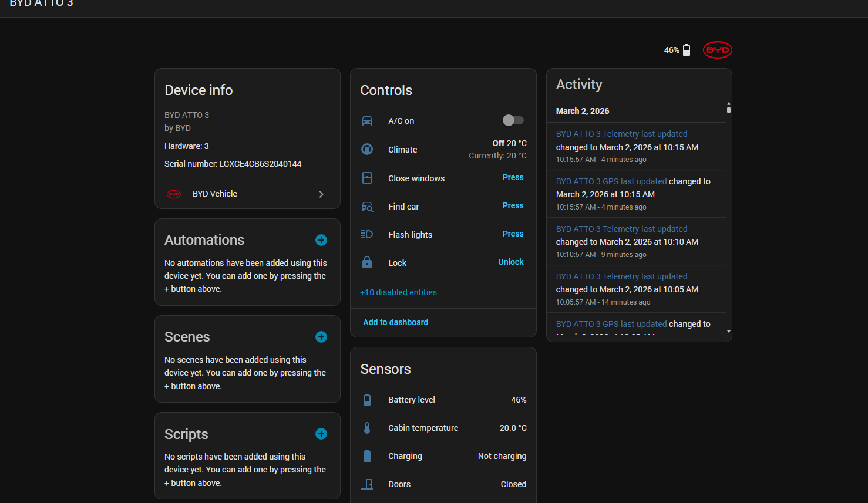Click the Flash lights headlight icon
The image size is (868, 503).
pyautogui.click(x=367, y=234)
